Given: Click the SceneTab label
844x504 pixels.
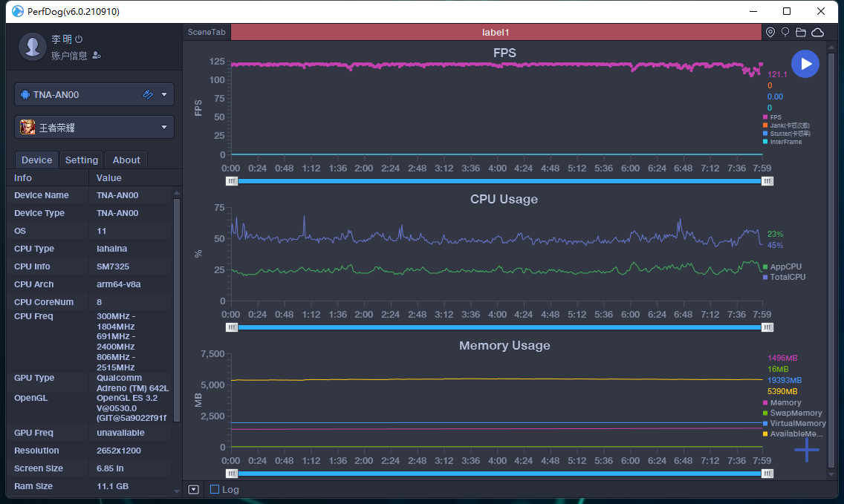Looking at the screenshot, I should coord(207,32).
